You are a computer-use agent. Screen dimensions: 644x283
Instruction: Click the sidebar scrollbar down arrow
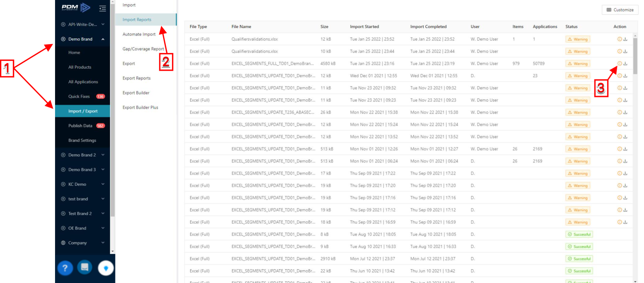pos(113,251)
